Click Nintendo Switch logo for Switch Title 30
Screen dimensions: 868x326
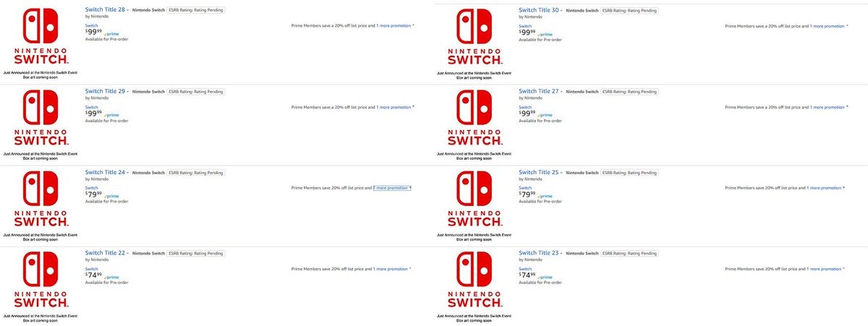tap(475, 36)
